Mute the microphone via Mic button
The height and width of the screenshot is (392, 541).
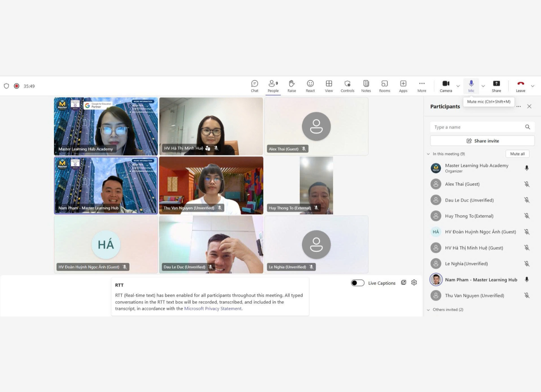[471, 86]
